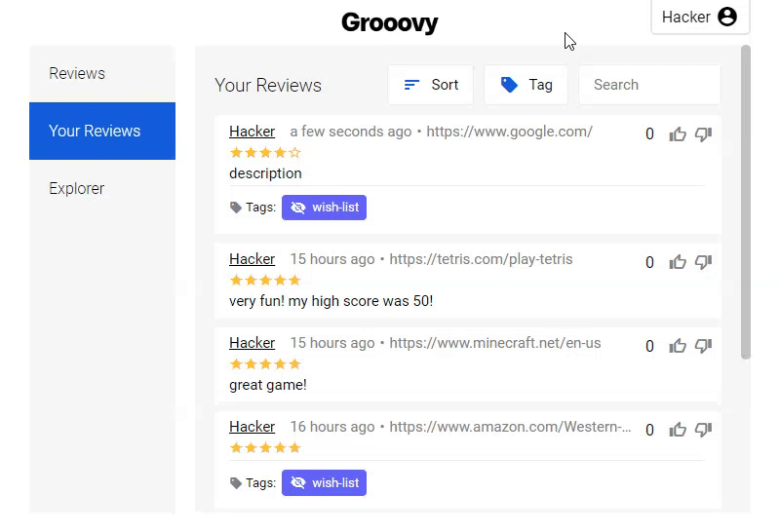Thumbs up the amazon.com review
Screen dimensions: 780x532
tap(677, 430)
